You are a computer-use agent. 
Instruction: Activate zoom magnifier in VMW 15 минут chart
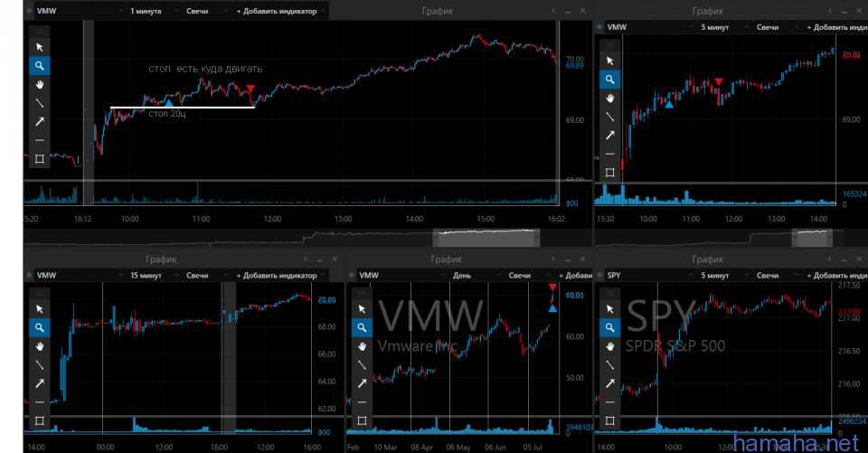[39, 328]
